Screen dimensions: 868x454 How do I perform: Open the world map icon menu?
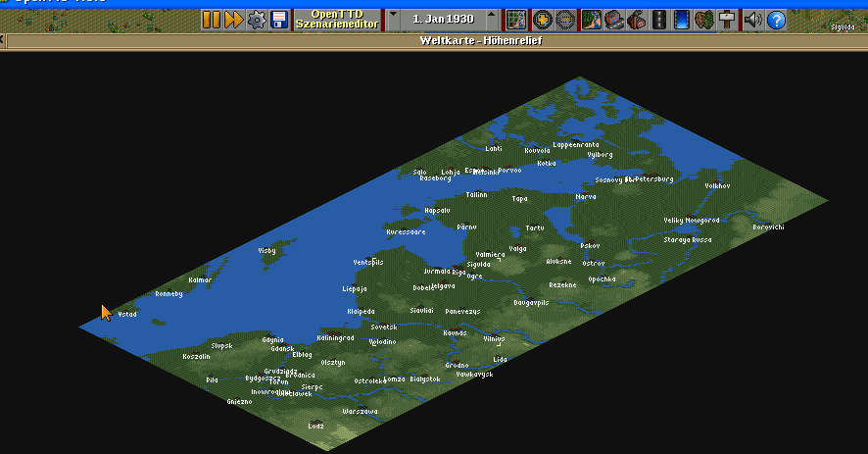(x=516, y=20)
